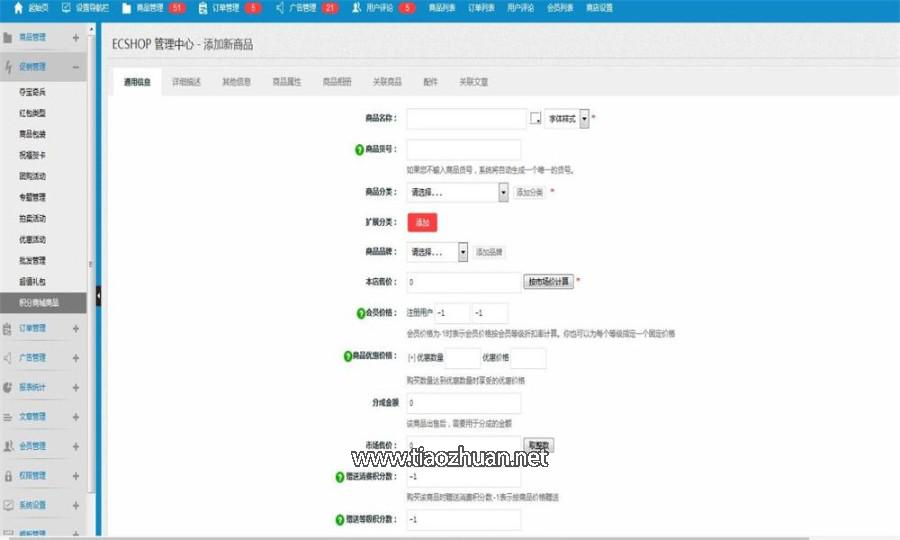
Task: Click the 订单管理 clipboard icon in top bar
Action: point(202,8)
